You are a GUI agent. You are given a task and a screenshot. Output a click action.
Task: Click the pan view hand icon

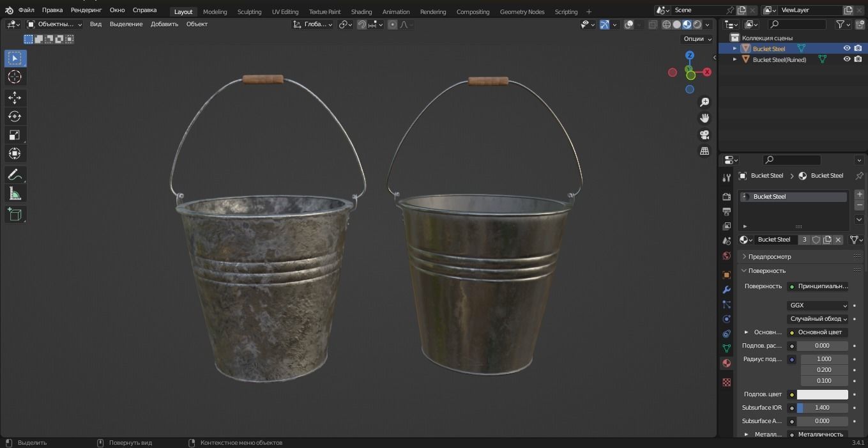pyautogui.click(x=704, y=118)
